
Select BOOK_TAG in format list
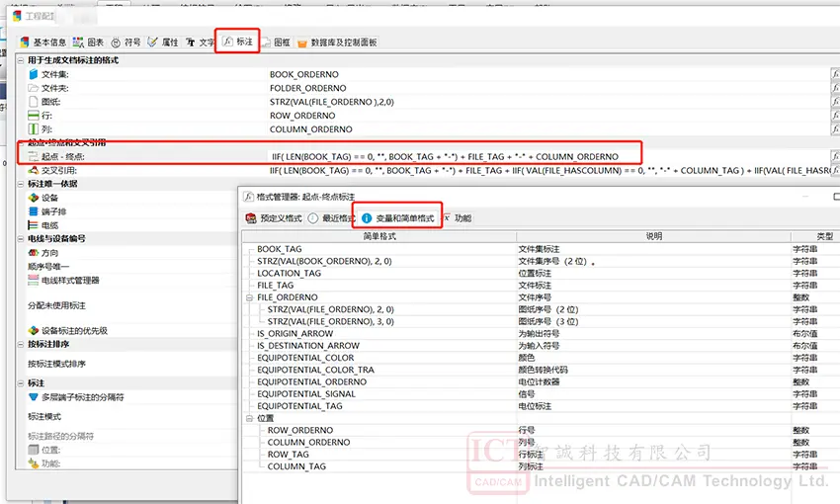279,249
